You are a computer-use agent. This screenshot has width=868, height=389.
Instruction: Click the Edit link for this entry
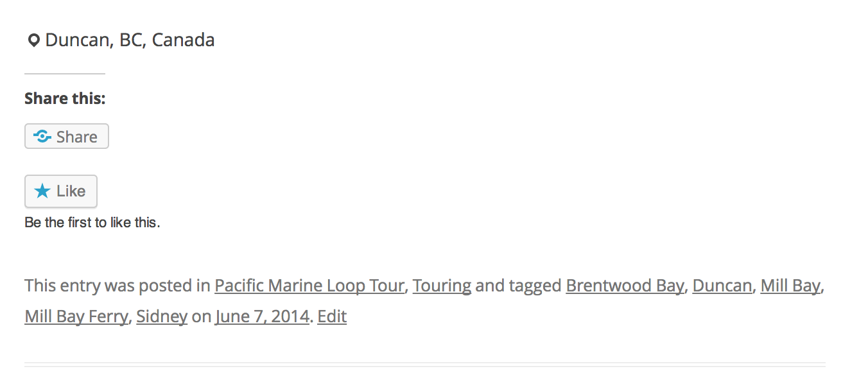[x=332, y=316]
